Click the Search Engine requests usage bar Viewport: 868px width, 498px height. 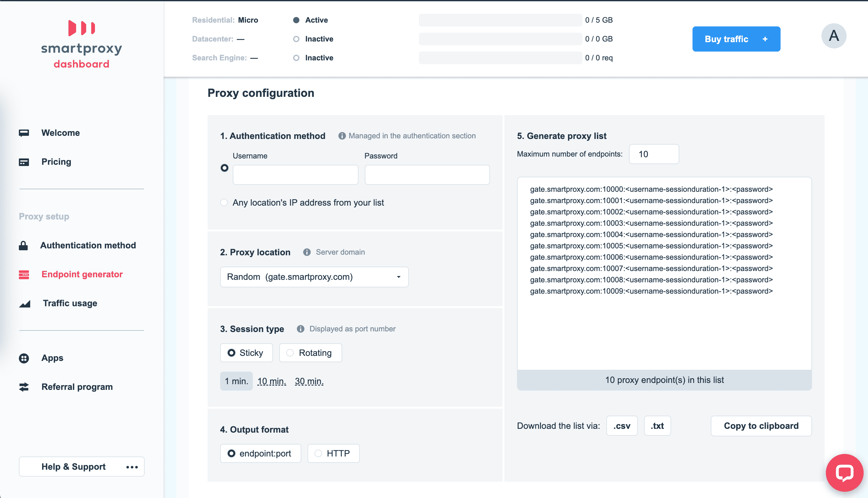[x=500, y=58]
